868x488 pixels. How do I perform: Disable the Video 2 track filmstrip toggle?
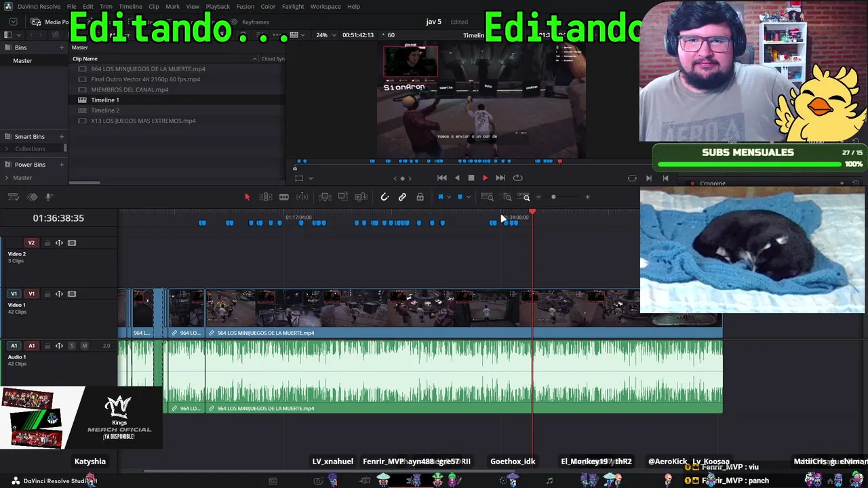tap(72, 243)
